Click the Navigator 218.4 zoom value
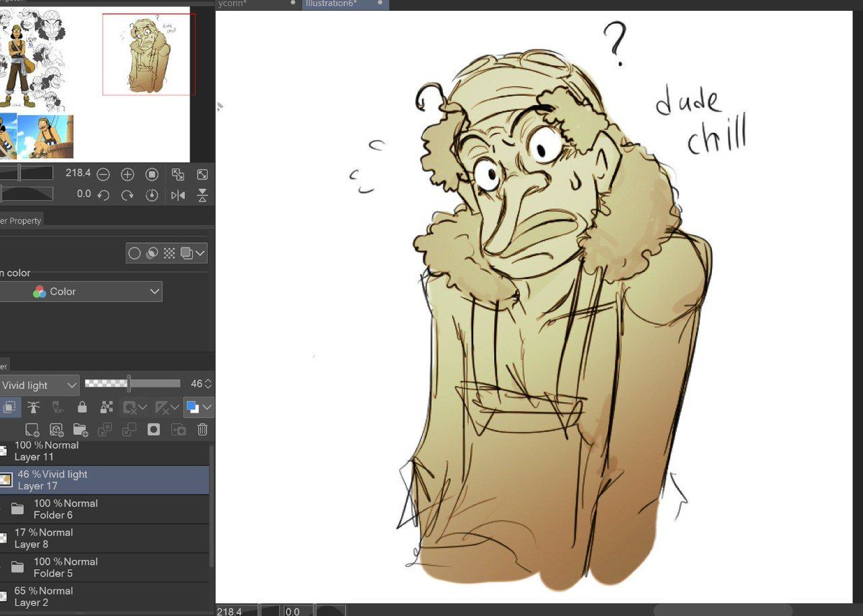This screenshot has height=616, width=863. 77,173
